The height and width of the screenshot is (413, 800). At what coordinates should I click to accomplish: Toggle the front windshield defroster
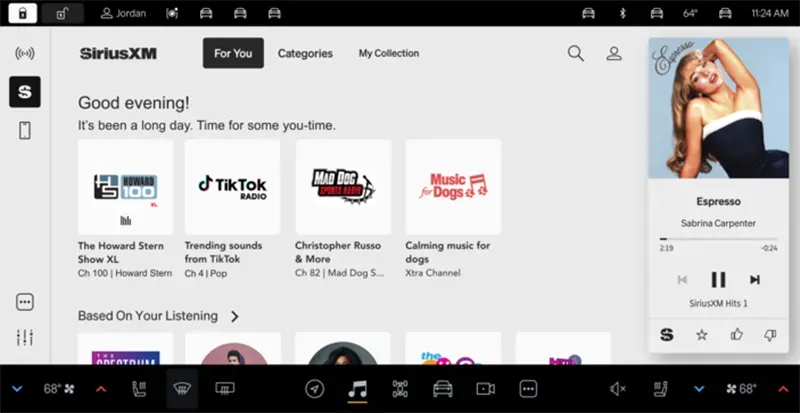click(183, 389)
